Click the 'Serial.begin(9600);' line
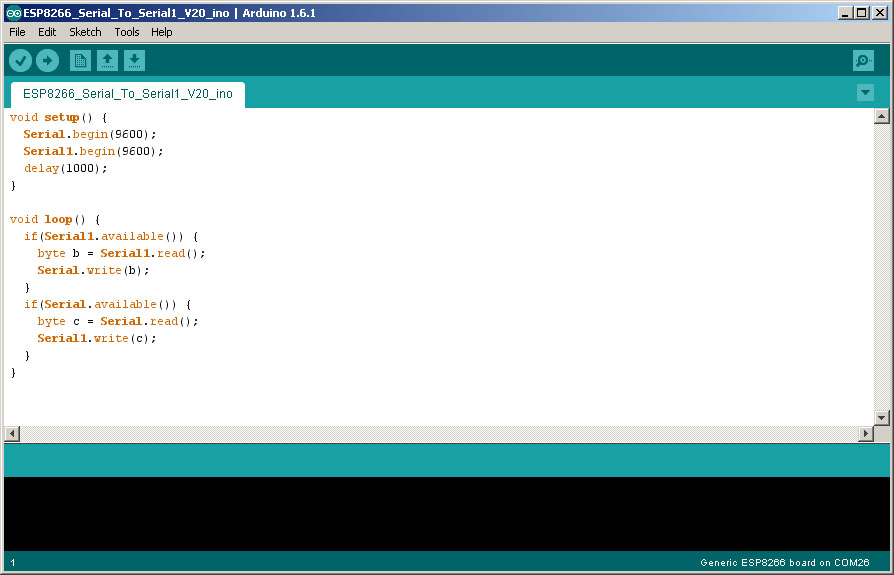The height and width of the screenshot is (575, 894). (90, 134)
